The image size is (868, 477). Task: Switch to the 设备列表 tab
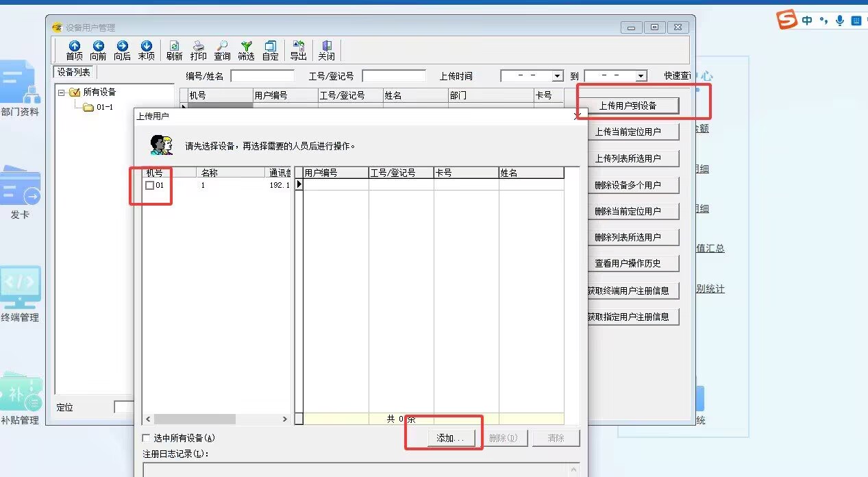point(73,72)
